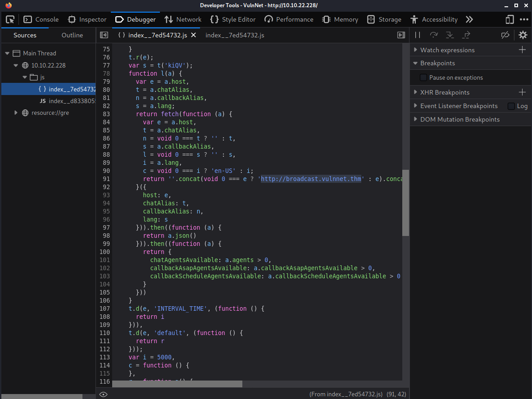Viewport: 532px width, 399px height.
Task: Open the devtools three-dot options menu
Action: [524, 19]
